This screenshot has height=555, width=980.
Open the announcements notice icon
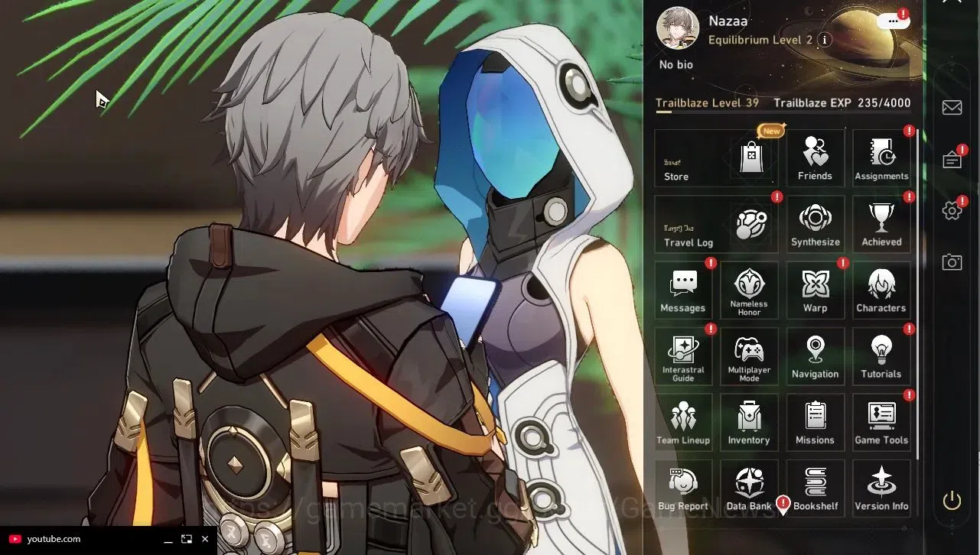pyautogui.click(x=952, y=159)
